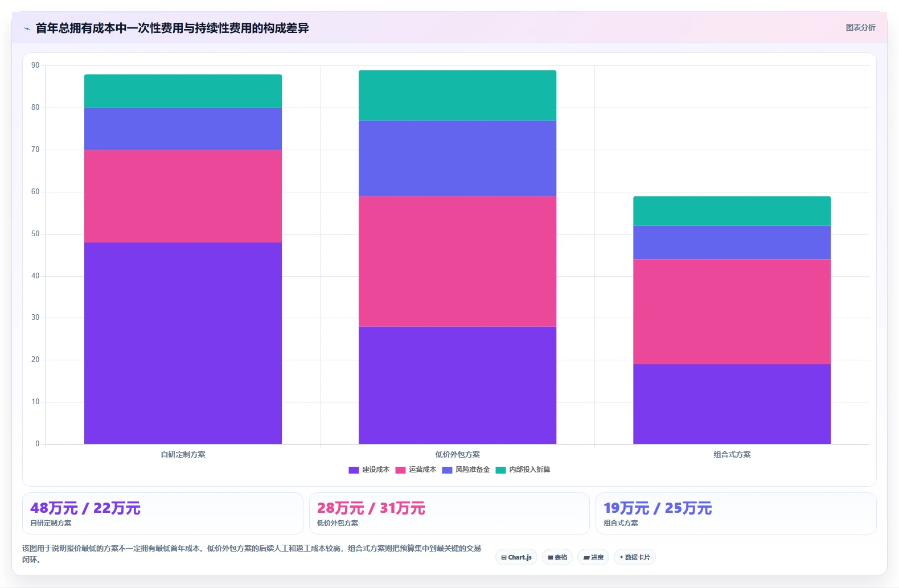The width and height of the screenshot is (899, 588).
Task: Click the y-axis value 0
Action: [x=38, y=444]
